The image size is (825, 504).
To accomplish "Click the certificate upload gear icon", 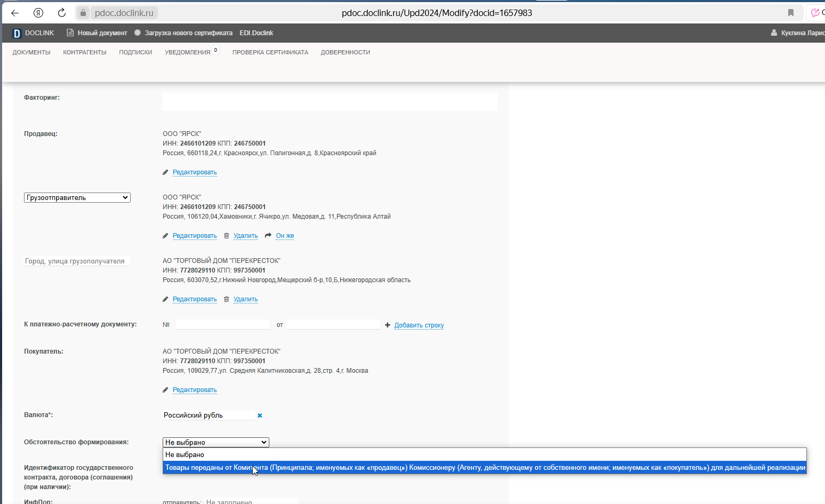I will coord(138,33).
